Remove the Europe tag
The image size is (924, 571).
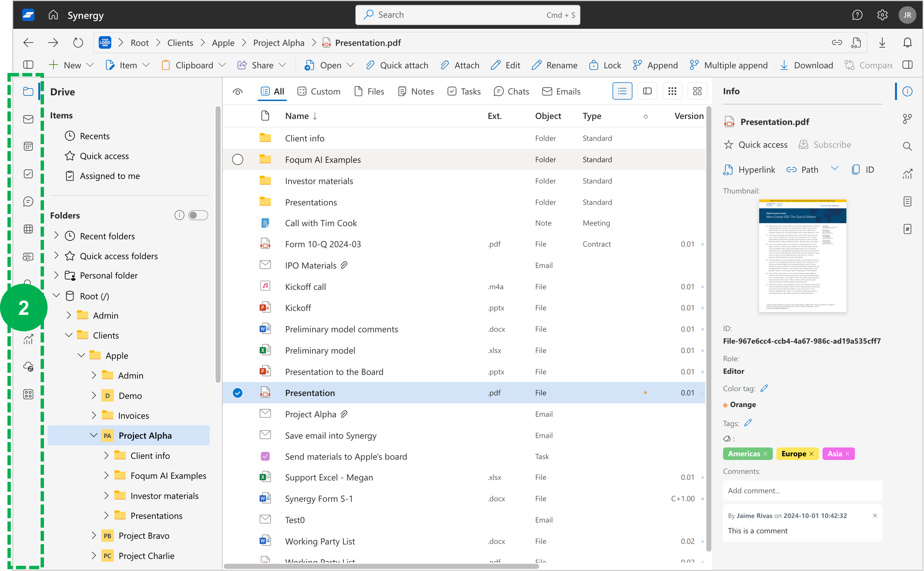(x=811, y=454)
